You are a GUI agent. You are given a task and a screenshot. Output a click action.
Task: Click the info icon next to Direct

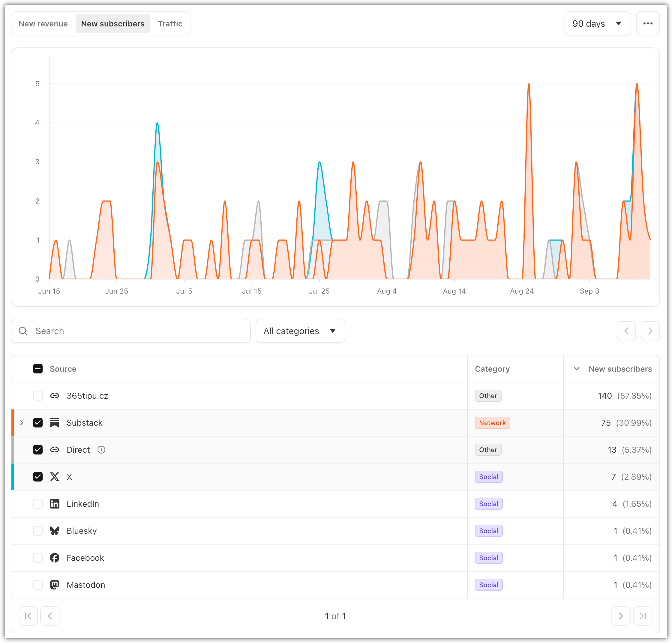(101, 450)
